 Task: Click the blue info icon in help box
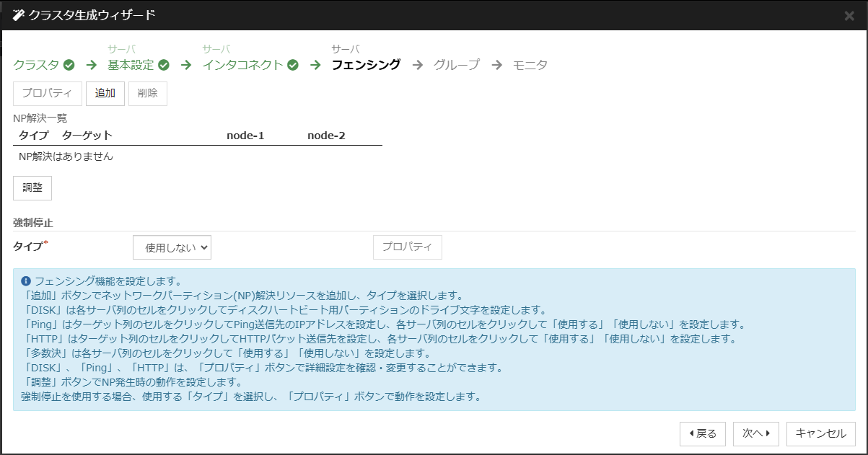(26, 281)
